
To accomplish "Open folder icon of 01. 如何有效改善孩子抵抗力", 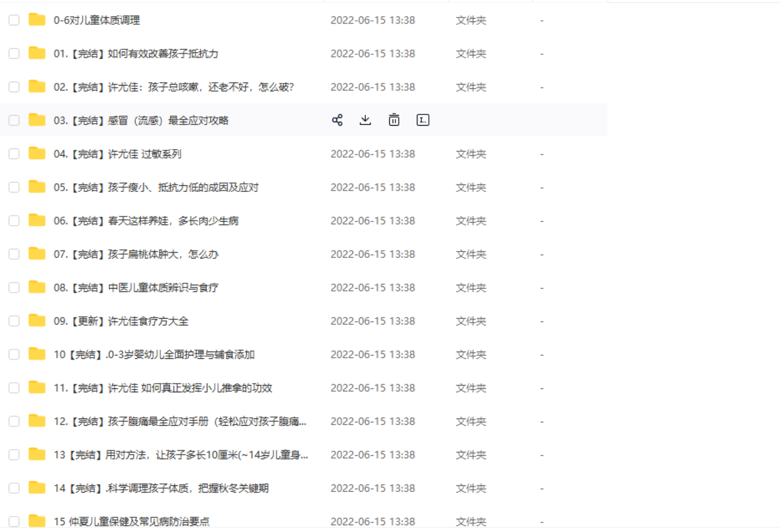I will (37, 53).
